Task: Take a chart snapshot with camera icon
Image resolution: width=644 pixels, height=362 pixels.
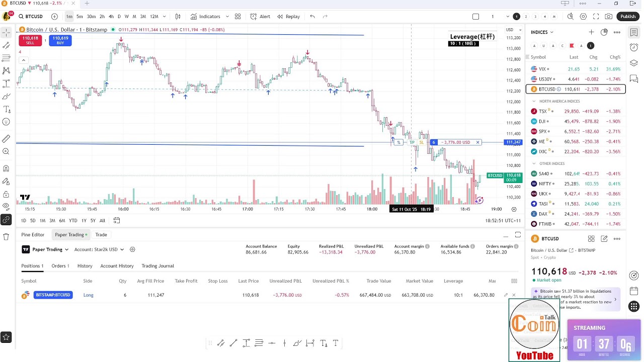Action: pyautogui.click(x=609, y=17)
